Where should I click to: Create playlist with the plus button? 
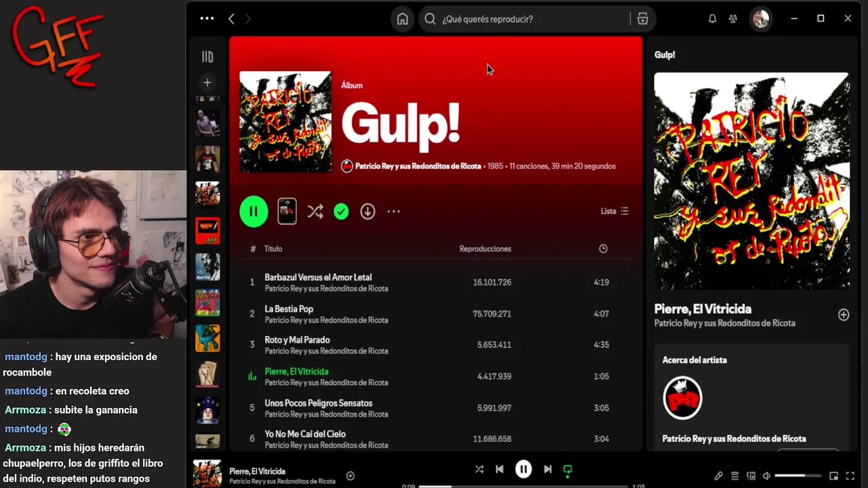point(208,83)
